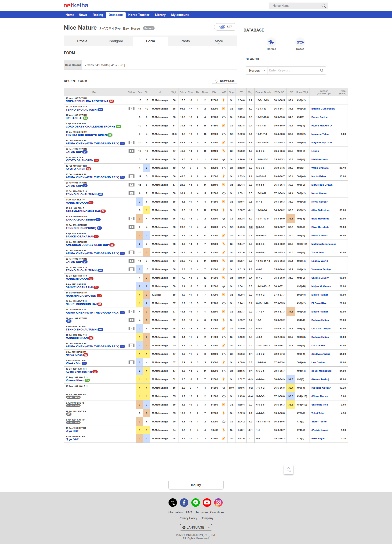Open the Company footer link
The image size is (392, 544).
tap(207, 518)
